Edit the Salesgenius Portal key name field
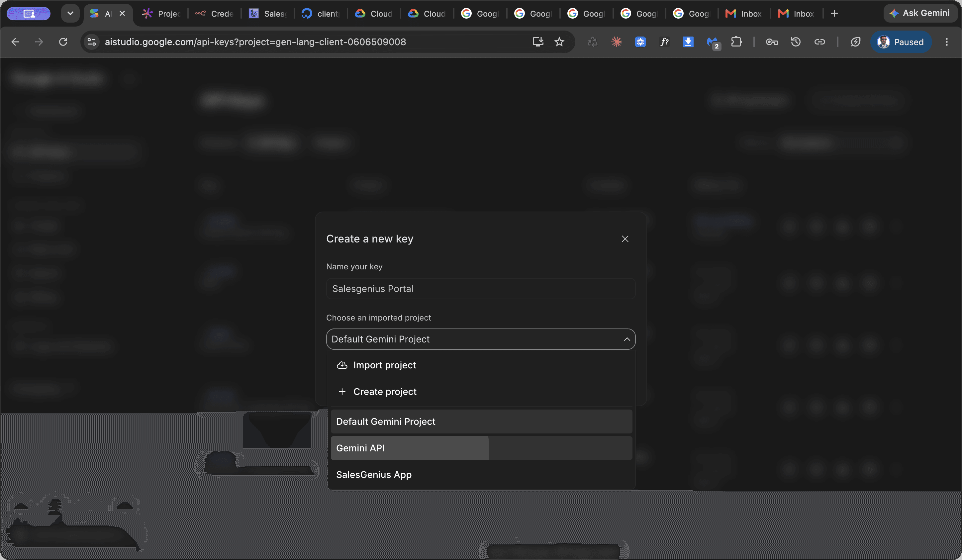Viewport: 962px width, 560px height. click(481, 289)
